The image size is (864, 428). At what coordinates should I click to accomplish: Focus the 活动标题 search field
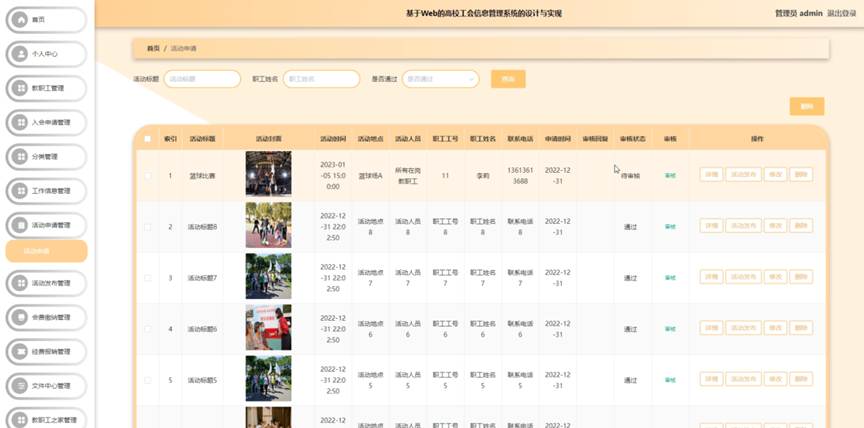[202, 79]
